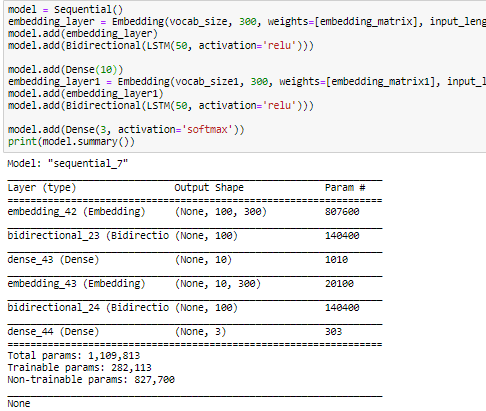
Task: Click '140400' in the bidirectional_23 row
Action: tap(342, 236)
